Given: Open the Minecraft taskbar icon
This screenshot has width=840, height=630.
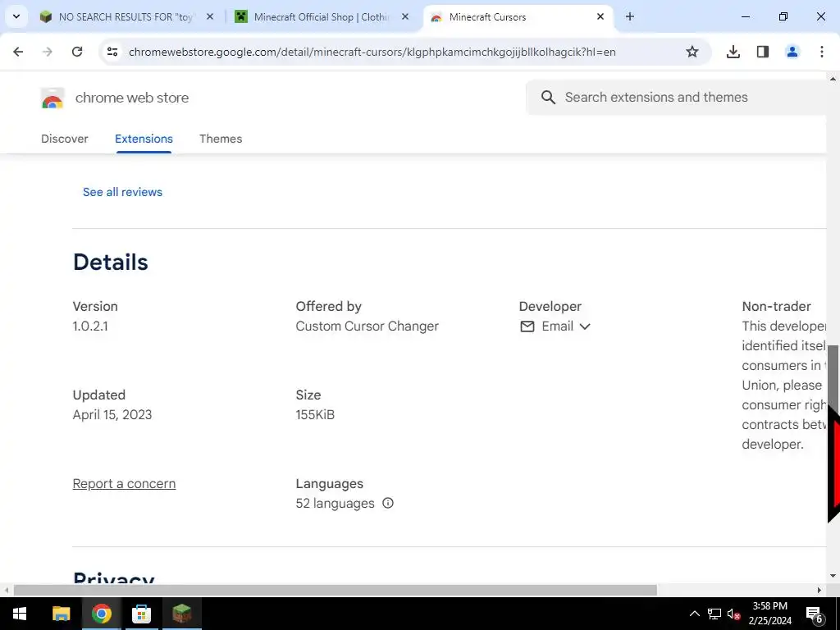Looking at the screenshot, I should [181, 614].
